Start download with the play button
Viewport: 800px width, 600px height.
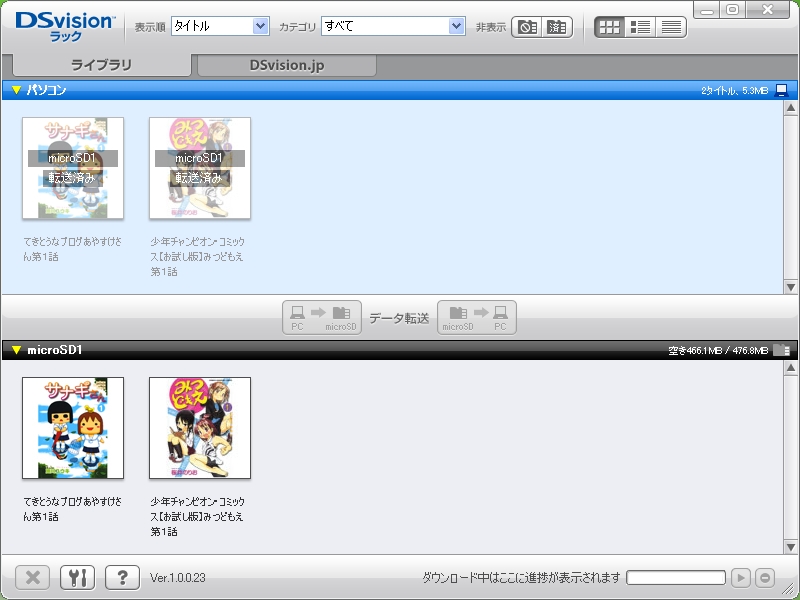point(741,578)
